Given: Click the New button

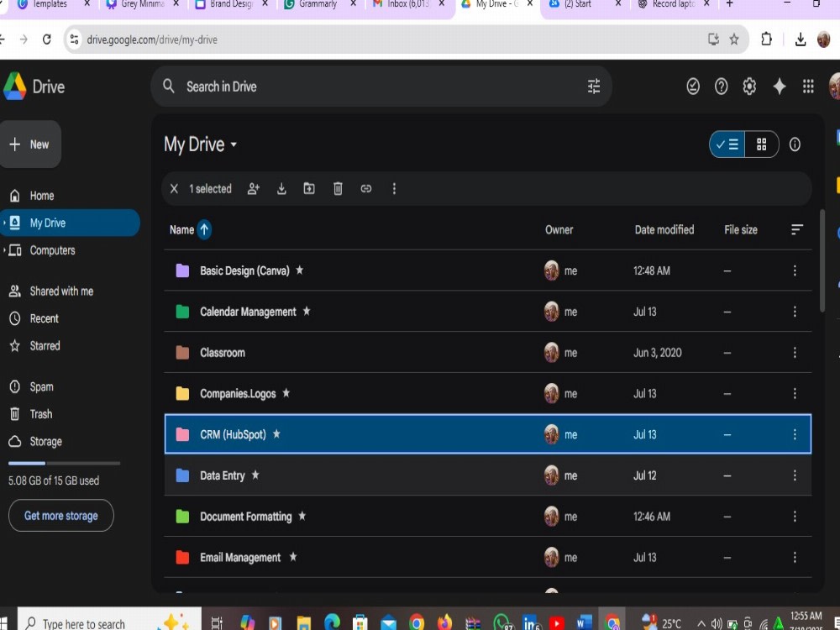Looking at the screenshot, I should click(30, 144).
